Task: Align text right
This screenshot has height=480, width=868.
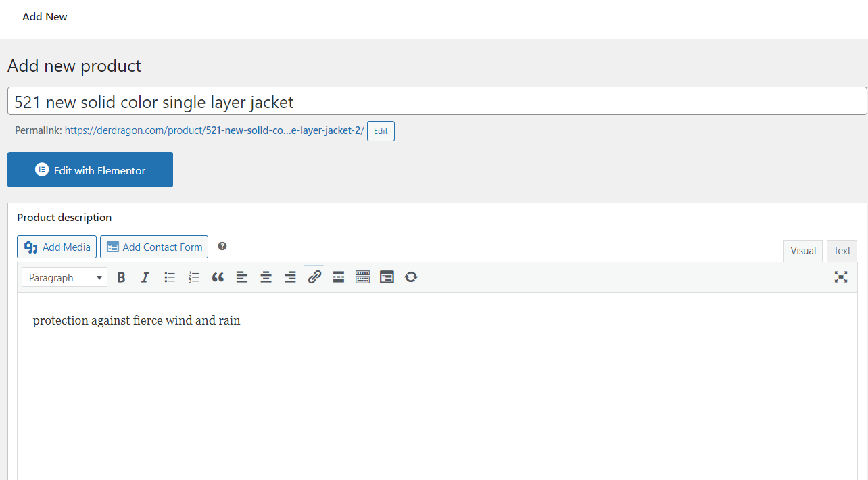Action: pyautogui.click(x=290, y=277)
